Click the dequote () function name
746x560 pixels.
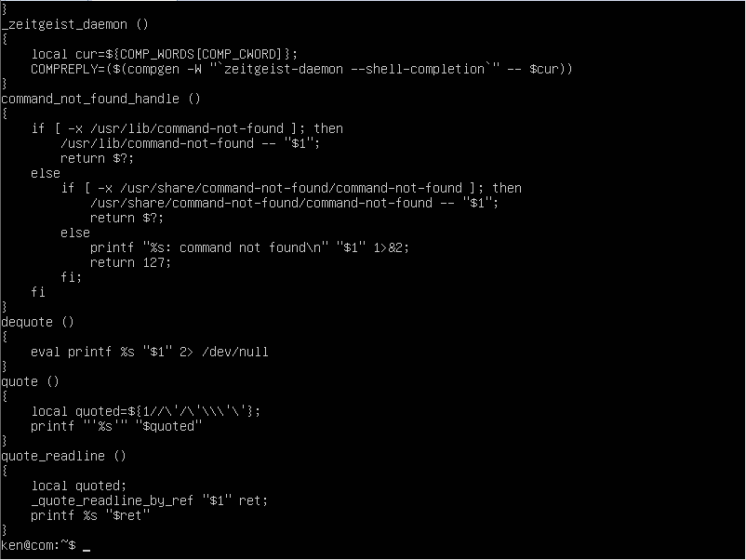[37, 322]
